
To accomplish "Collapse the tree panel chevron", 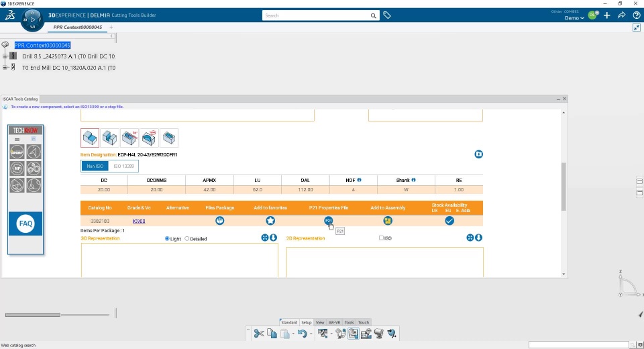I will 111,36.
